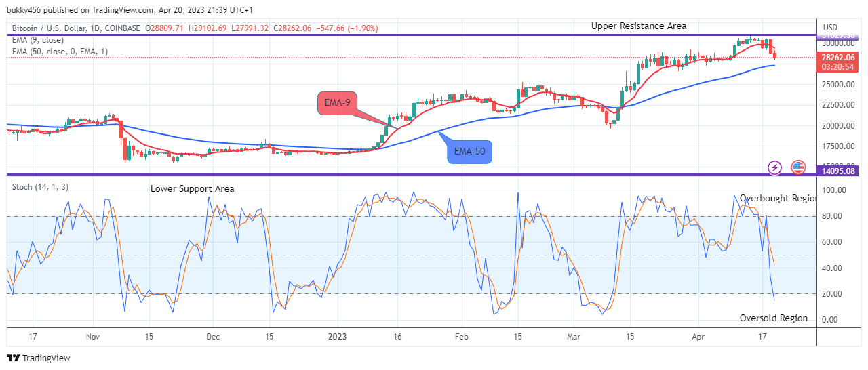This screenshot has width=868, height=370.
Task: Click the Upper Resistance Area text label
Action: [639, 26]
